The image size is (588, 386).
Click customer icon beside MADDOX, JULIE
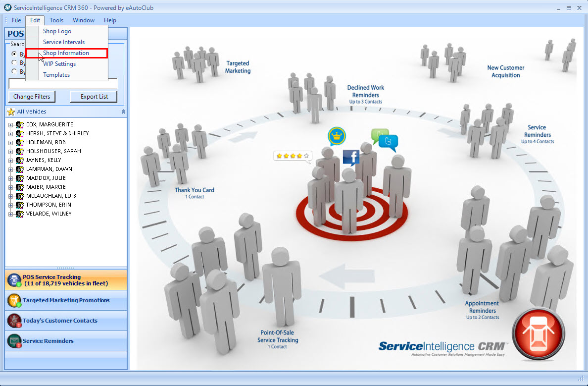tap(19, 178)
